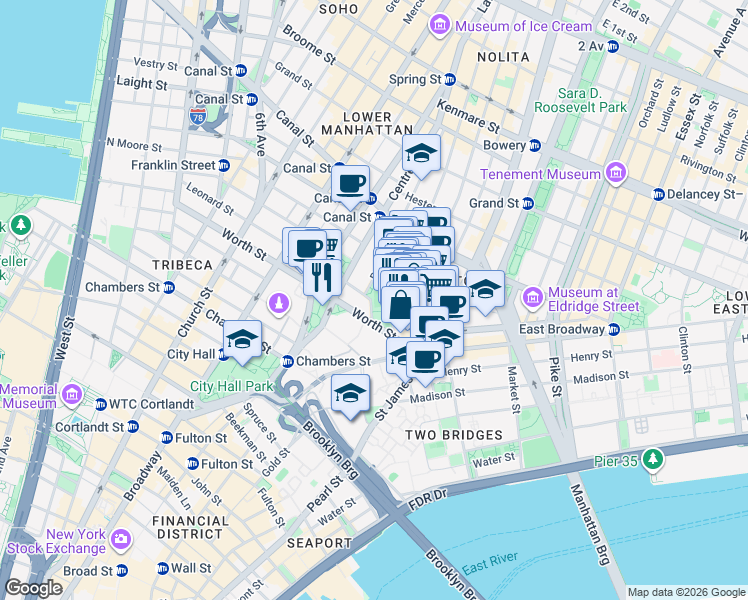Select the FINANCIAL DISTRICT label
Image resolution: width=748 pixels, height=600 pixels.
click(190, 528)
